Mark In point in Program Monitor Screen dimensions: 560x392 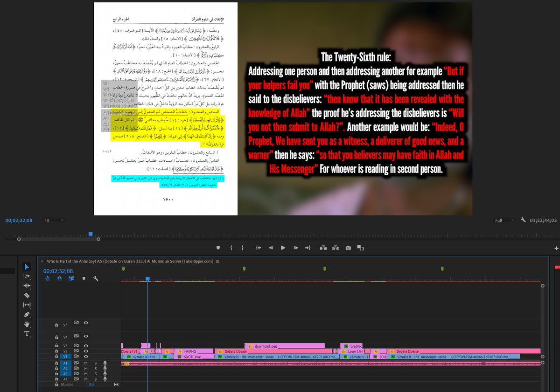click(231, 248)
